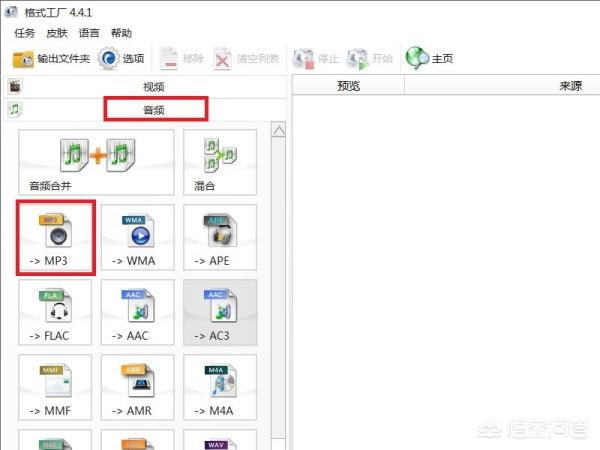Open the 皮肤 menu
Image resolution: width=600 pixels, height=450 pixels.
tap(57, 33)
